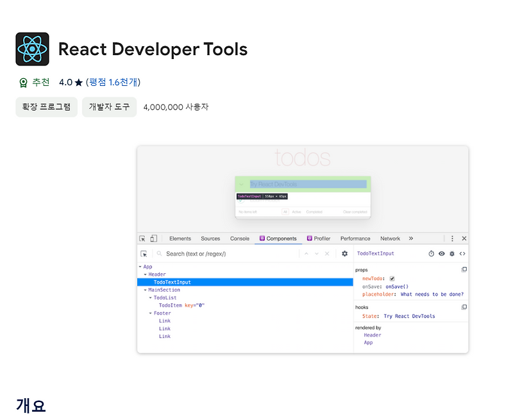
Task: Select the Completed filter in the todo app
Action: coord(314,210)
